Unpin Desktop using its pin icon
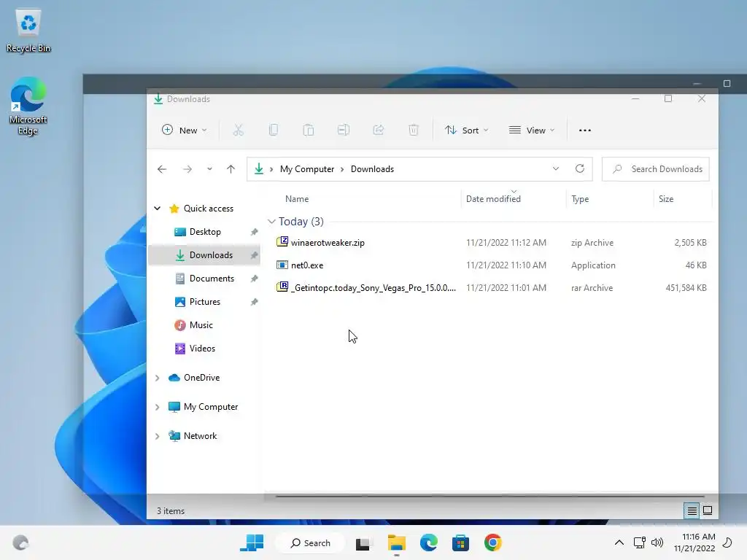 (254, 232)
